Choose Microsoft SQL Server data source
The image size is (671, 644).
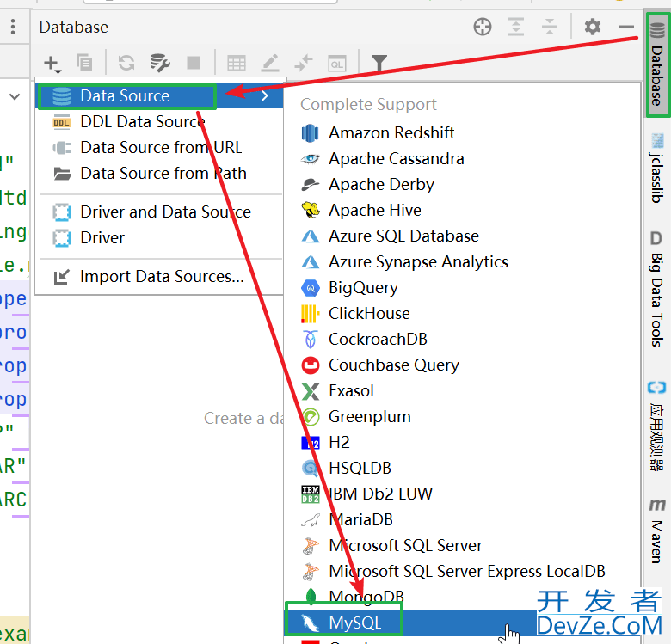tap(462, 546)
